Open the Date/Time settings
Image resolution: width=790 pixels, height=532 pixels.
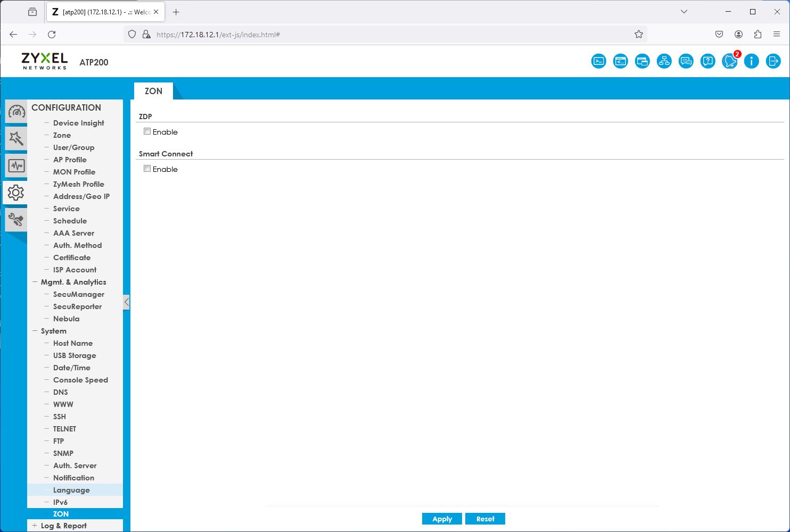pos(72,368)
